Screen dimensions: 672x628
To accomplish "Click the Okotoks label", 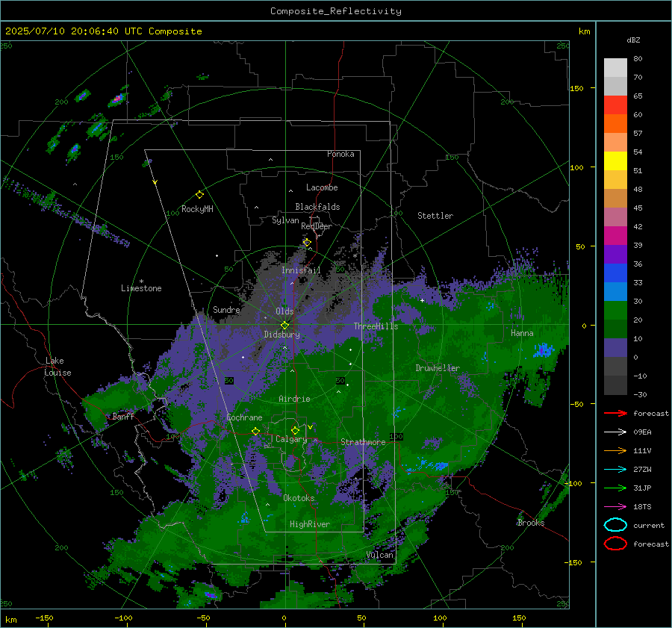I will [x=299, y=498].
